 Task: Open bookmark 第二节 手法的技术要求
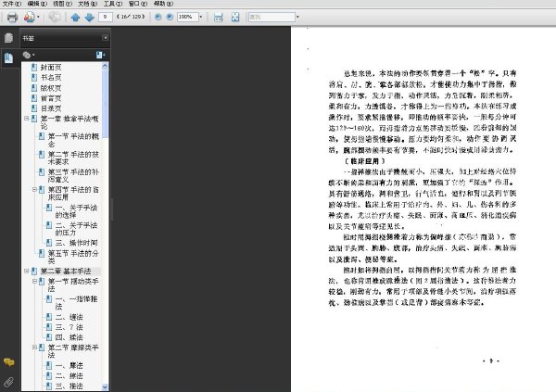point(73,158)
